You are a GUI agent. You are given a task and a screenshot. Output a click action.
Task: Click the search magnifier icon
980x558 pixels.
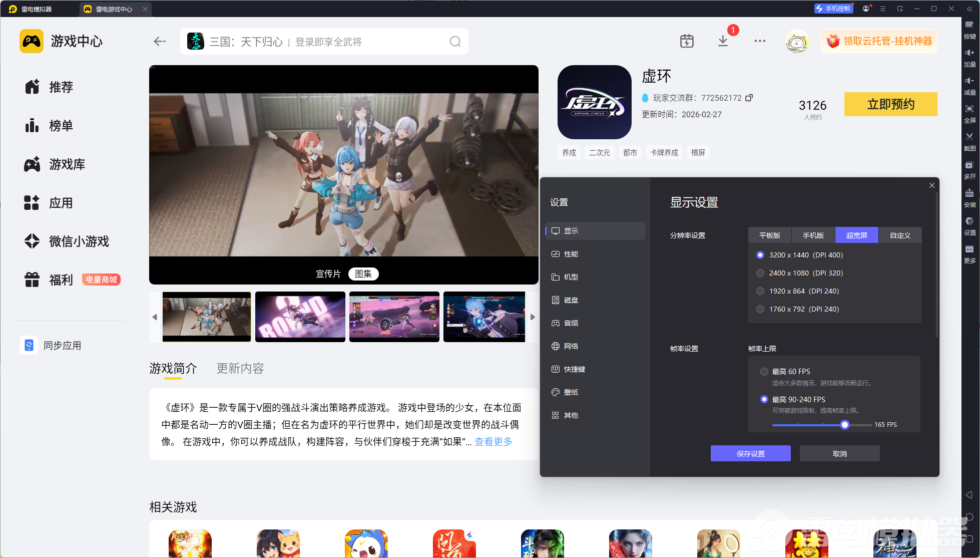coord(454,42)
